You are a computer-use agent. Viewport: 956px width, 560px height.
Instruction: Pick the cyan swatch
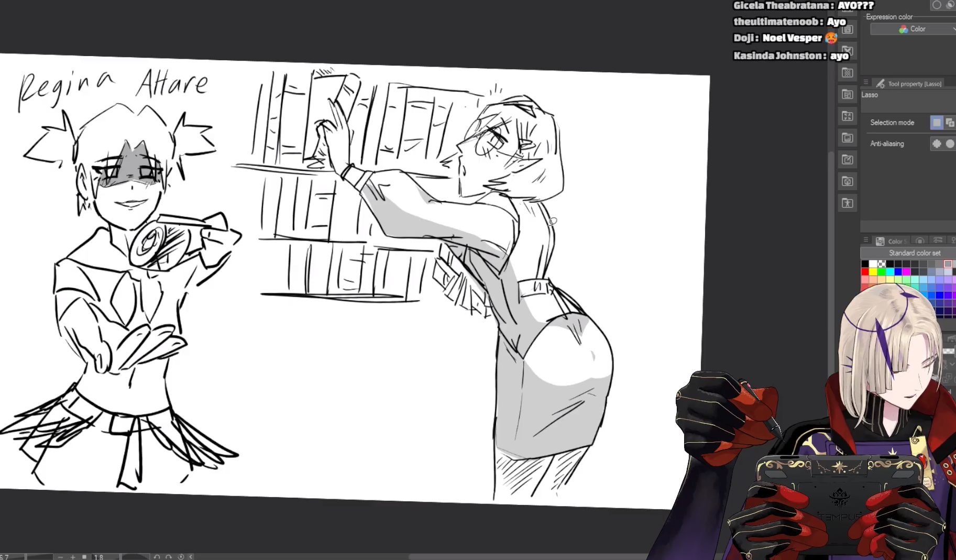pyautogui.click(x=890, y=272)
